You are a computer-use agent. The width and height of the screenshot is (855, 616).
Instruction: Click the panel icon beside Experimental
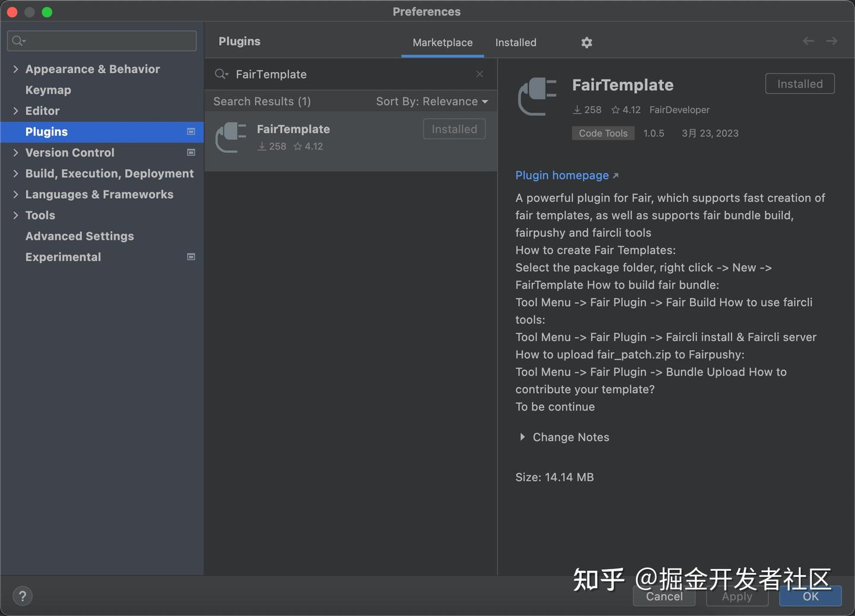pyautogui.click(x=191, y=256)
